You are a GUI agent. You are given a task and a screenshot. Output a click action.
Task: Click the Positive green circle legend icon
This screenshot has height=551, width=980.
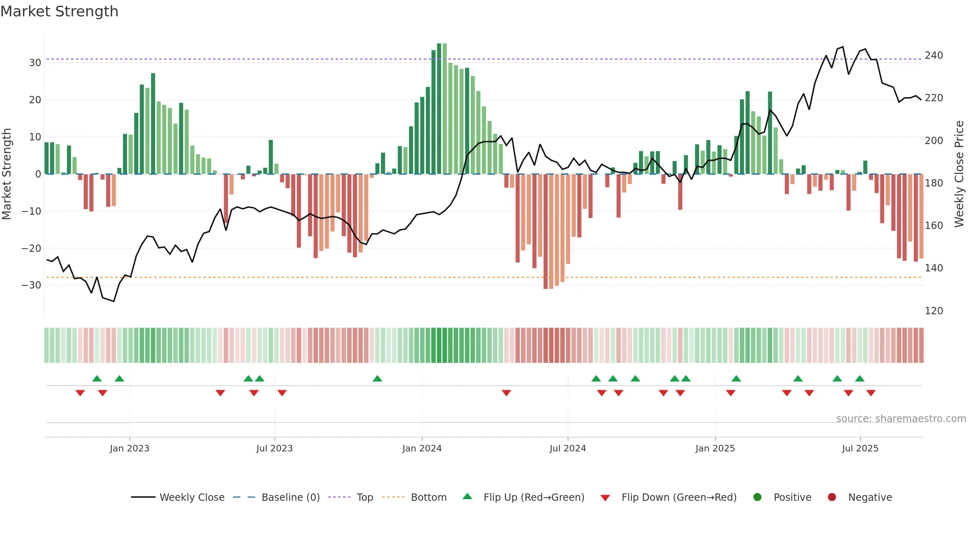757,497
